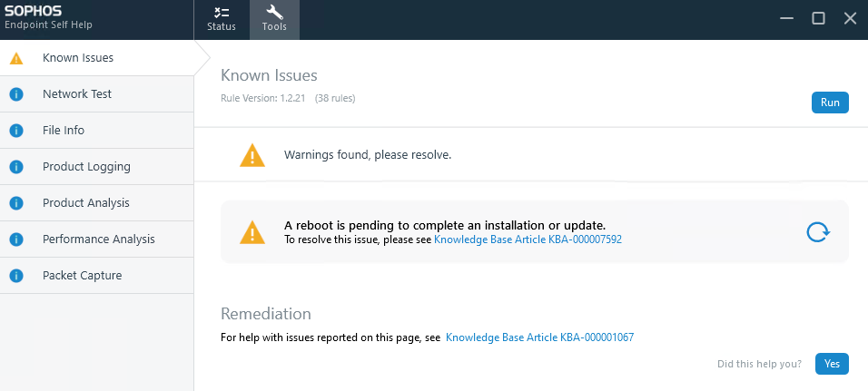This screenshot has height=391, width=868.
Task: Click the info icon beside Network Test
Action: (x=15, y=94)
